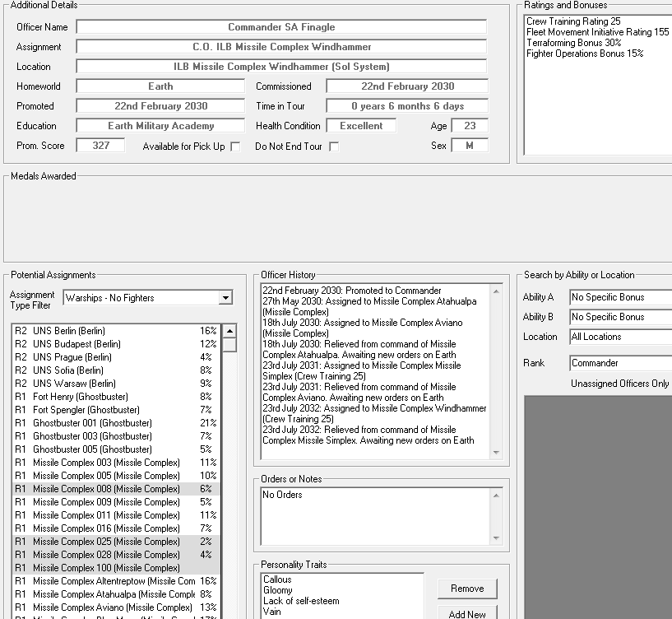Select Ghostbuster 001 assignment row
The width and height of the screenshot is (672, 619).
point(116,423)
